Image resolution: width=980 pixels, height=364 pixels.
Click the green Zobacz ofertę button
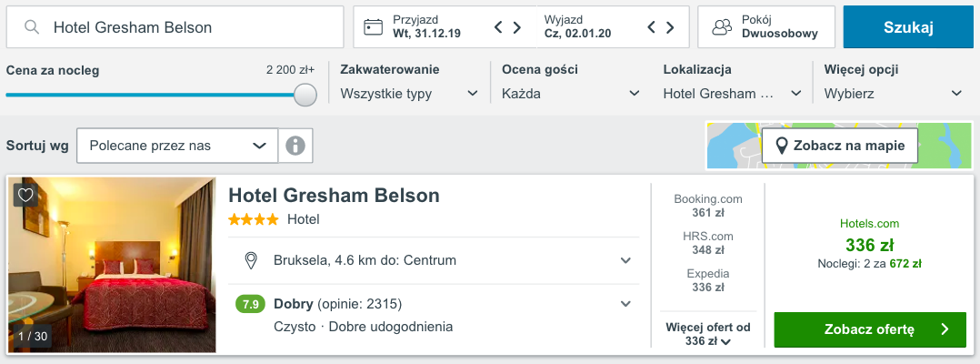(x=870, y=329)
